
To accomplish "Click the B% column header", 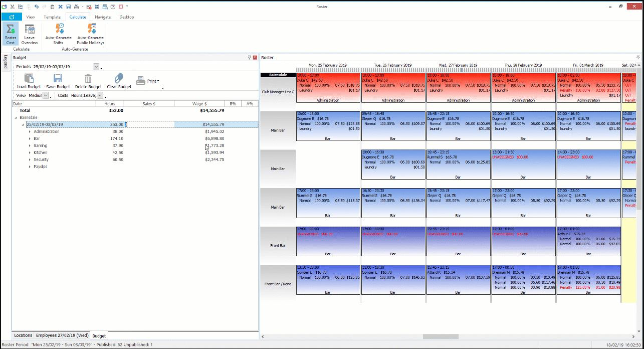I will click(x=233, y=104).
